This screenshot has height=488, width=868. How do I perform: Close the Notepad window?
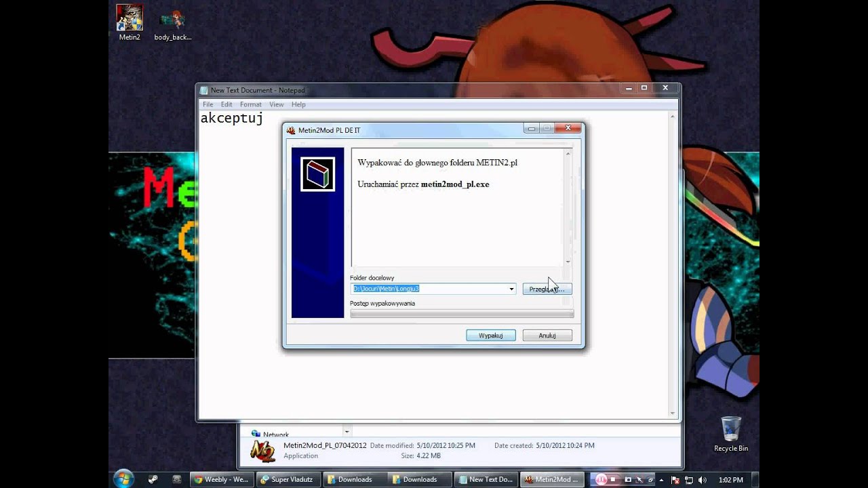(665, 88)
